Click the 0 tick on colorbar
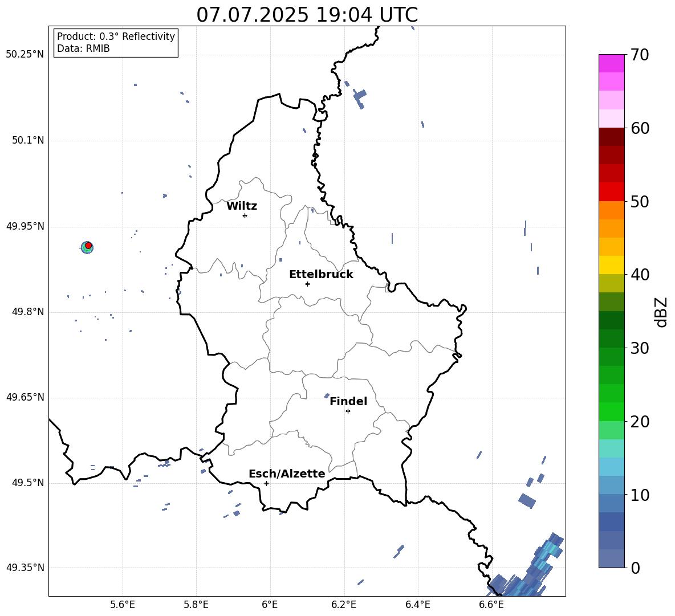The height and width of the screenshot is (616, 675). (635, 568)
